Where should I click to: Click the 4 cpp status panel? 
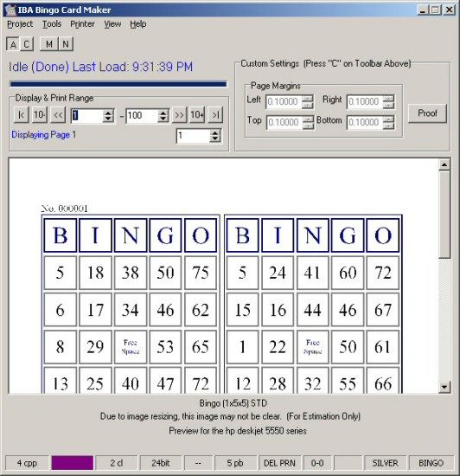point(27,463)
